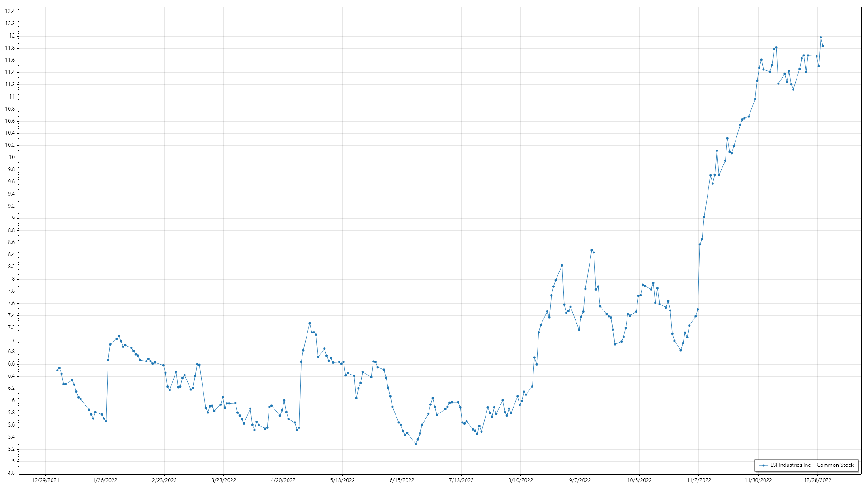Select the first data point of the series

point(57,370)
